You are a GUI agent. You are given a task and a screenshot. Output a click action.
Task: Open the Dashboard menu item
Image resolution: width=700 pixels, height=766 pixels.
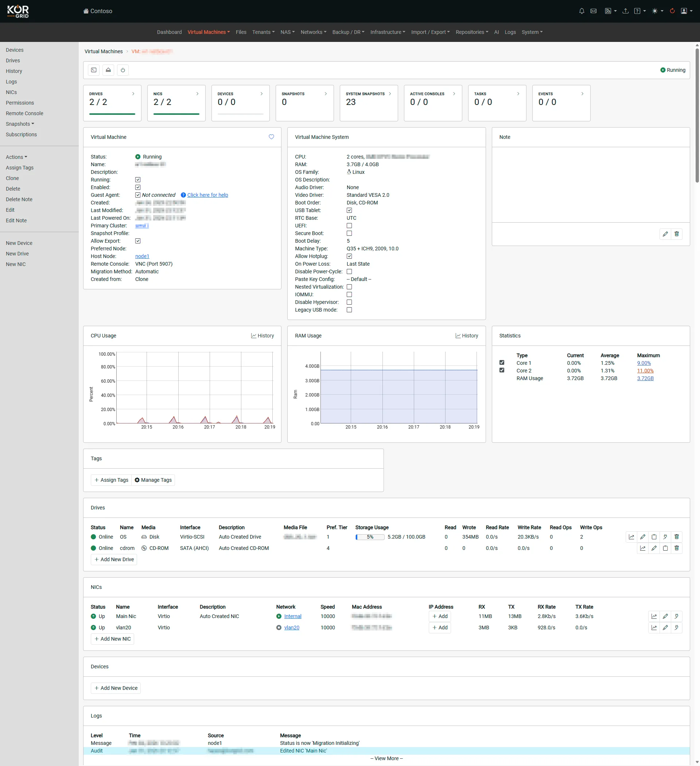tap(169, 32)
